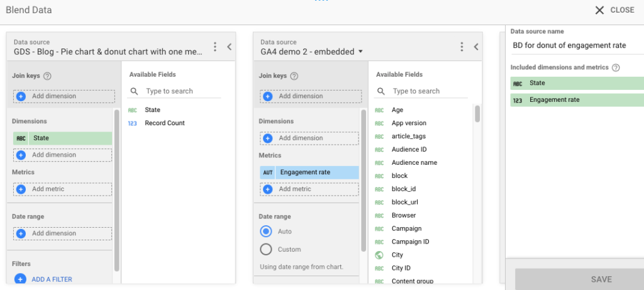Add join key dimension in GDS Blog card
Viewport: 644px width, 290px height.
(64, 96)
